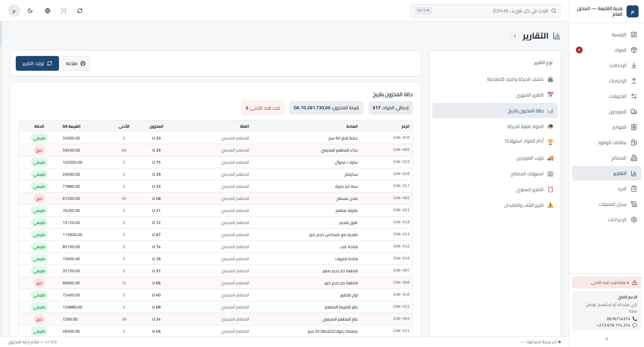Click value 129880.00 in CAN-022 row
644x347 pixels.
coord(72,307)
